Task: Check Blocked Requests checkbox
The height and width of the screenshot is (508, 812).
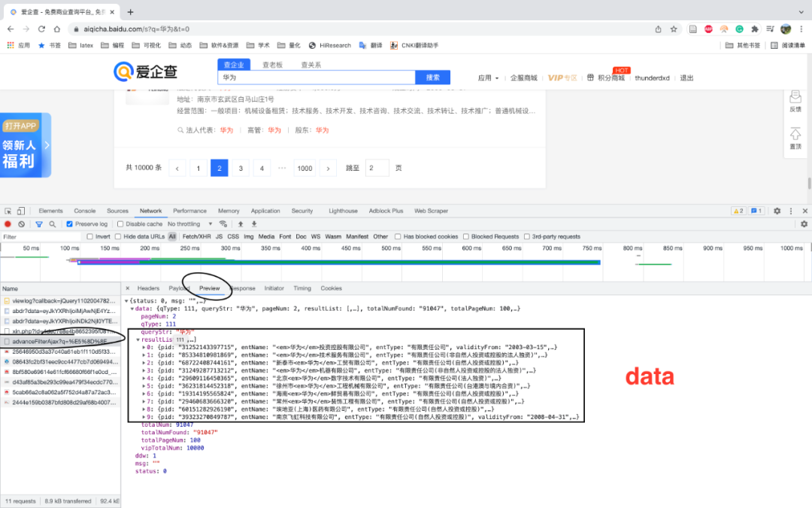Action: point(465,236)
